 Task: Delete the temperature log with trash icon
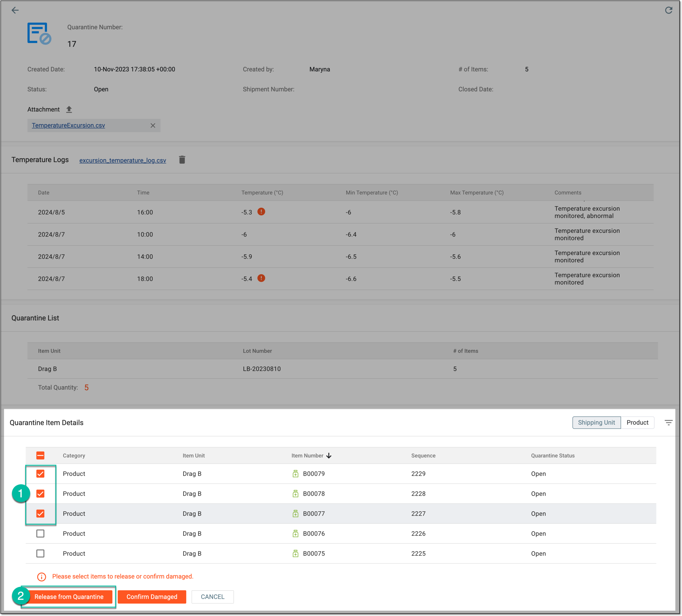pyautogui.click(x=182, y=160)
